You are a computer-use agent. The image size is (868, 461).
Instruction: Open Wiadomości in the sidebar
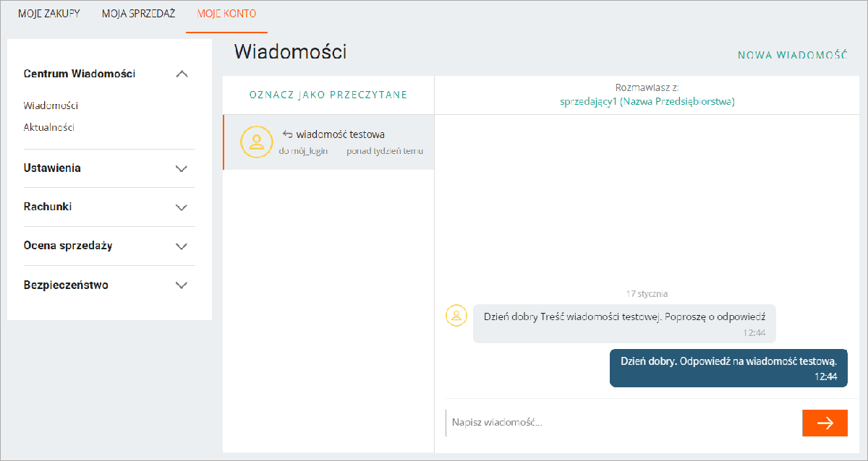(51, 105)
